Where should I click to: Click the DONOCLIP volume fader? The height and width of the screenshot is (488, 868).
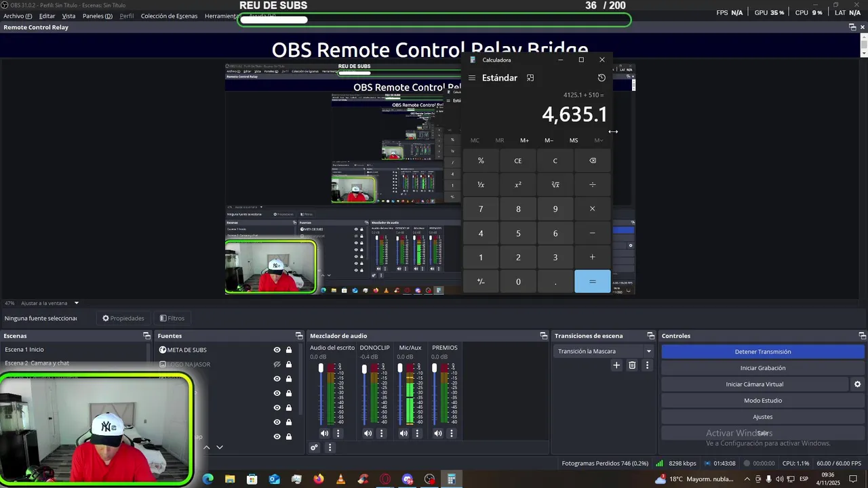tap(364, 369)
